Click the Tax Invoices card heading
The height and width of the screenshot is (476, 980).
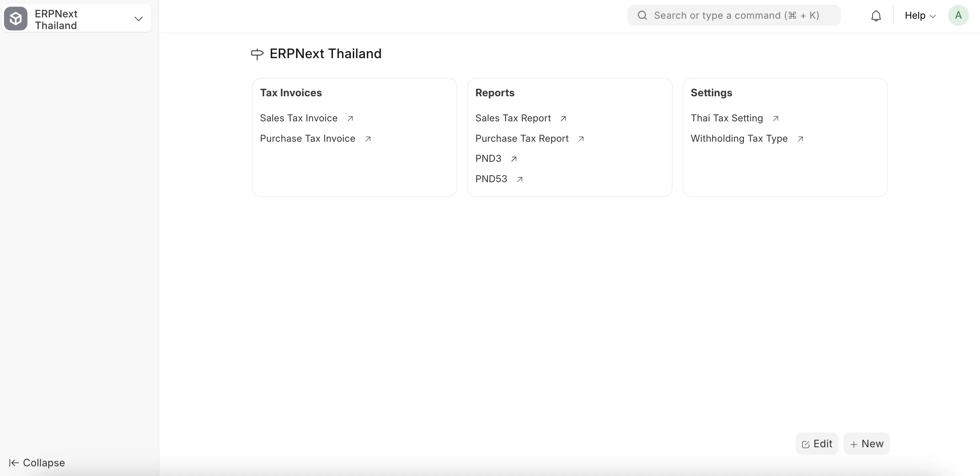point(291,93)
